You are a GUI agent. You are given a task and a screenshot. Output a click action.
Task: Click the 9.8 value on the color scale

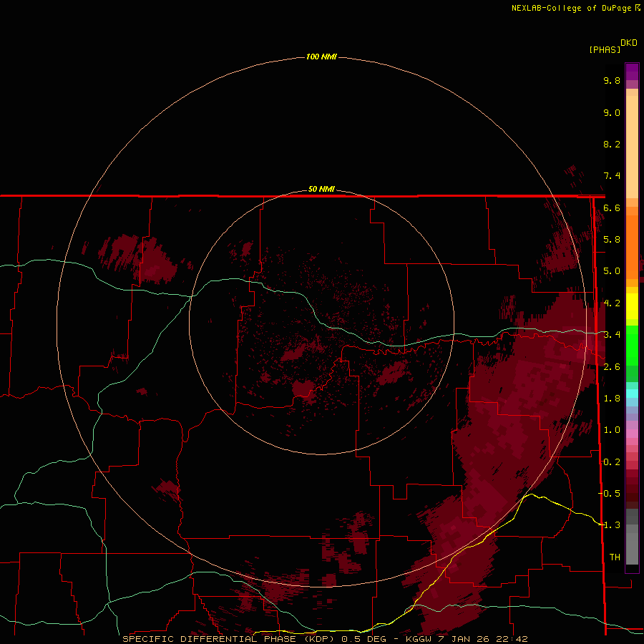pyautogui.click(x=612, y=80)
